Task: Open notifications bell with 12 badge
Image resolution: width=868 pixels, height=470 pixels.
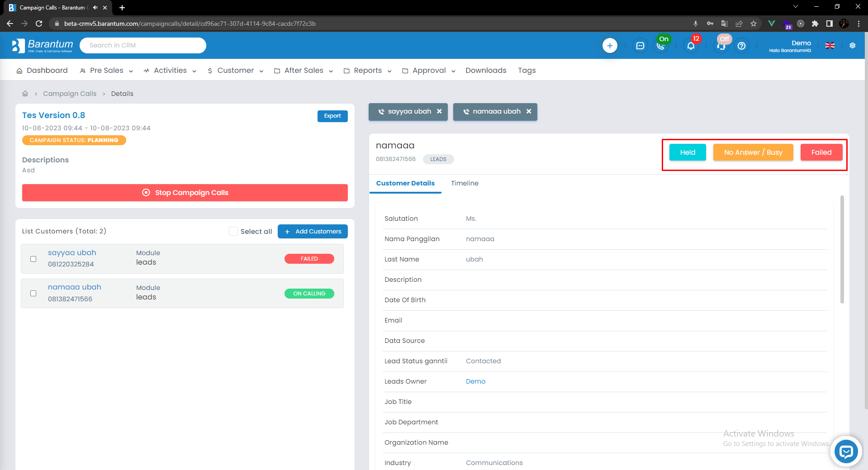Action: 691,46
